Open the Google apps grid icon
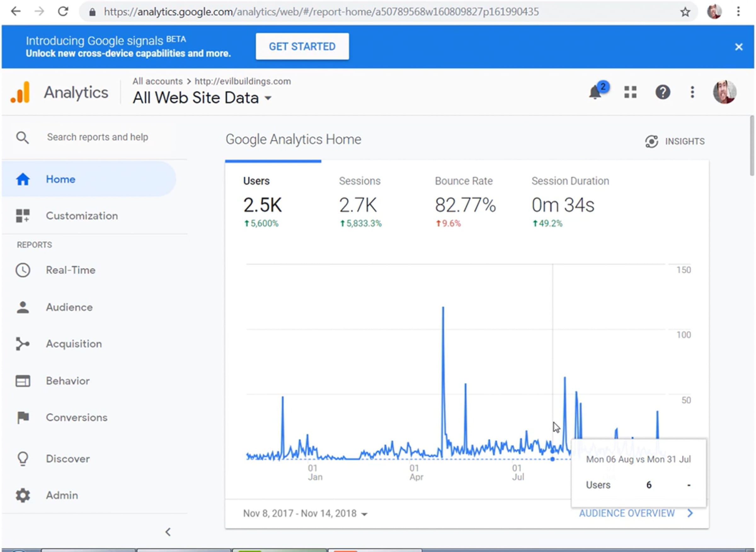The image size is (756, 552). pos(630,92)
